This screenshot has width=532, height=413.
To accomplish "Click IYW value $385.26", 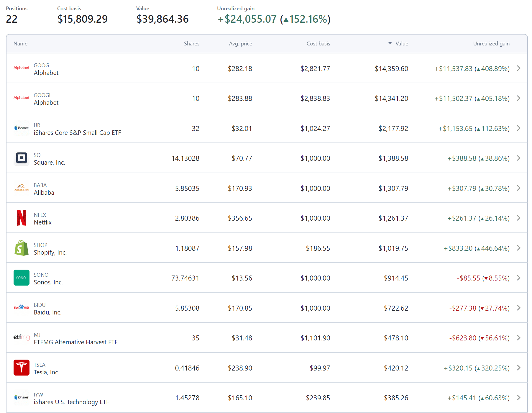I will [396, 398].
